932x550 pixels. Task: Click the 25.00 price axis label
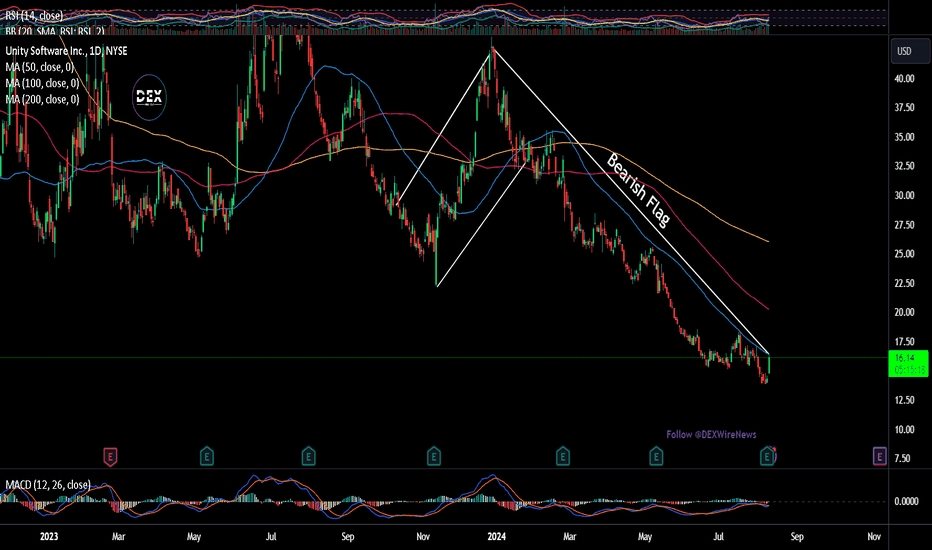[904, 254]
